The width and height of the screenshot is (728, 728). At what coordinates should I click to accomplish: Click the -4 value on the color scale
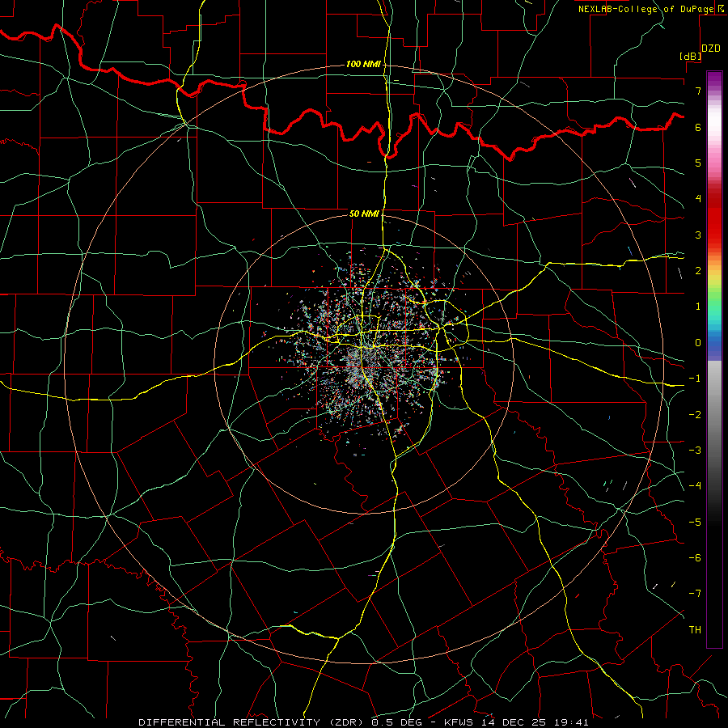[695, 486]
